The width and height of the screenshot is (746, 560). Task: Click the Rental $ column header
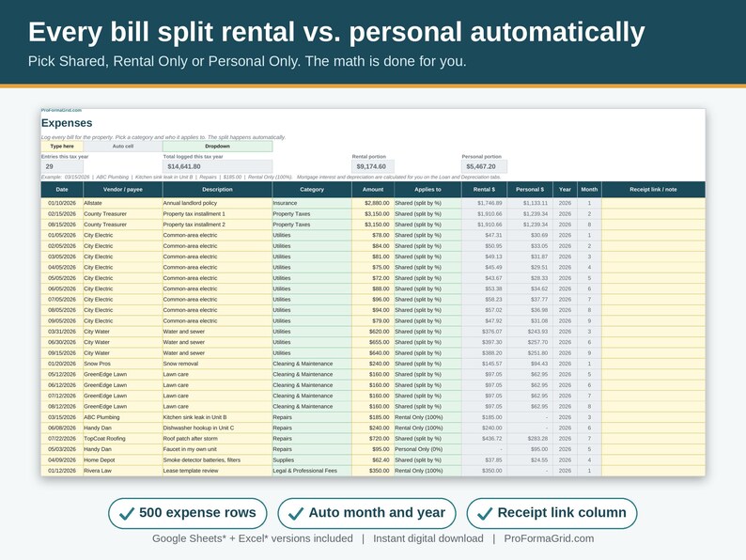(484, 190)
